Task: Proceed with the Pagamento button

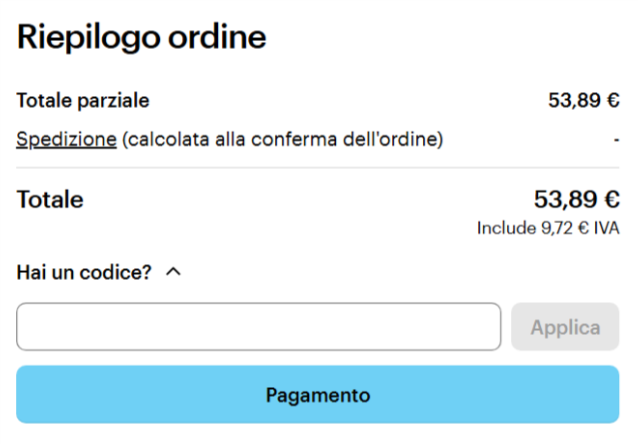Action: [x=318, y=395]
